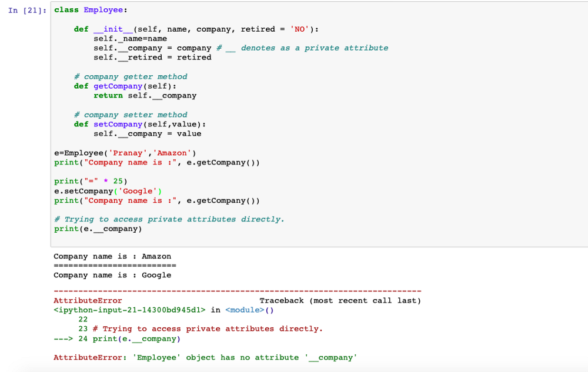This screenshot has height=372, width=588.
Task: Click traceback line number 22
Action: click(83, 320)
